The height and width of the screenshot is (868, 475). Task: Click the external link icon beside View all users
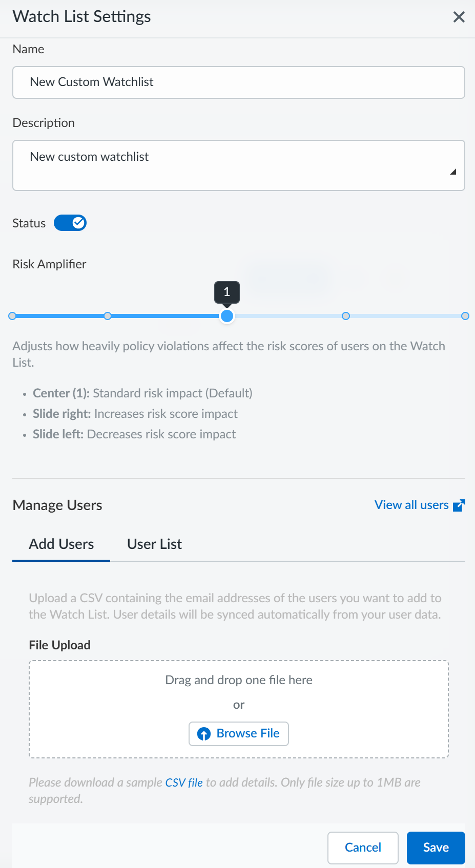click(x=459, y=505)
